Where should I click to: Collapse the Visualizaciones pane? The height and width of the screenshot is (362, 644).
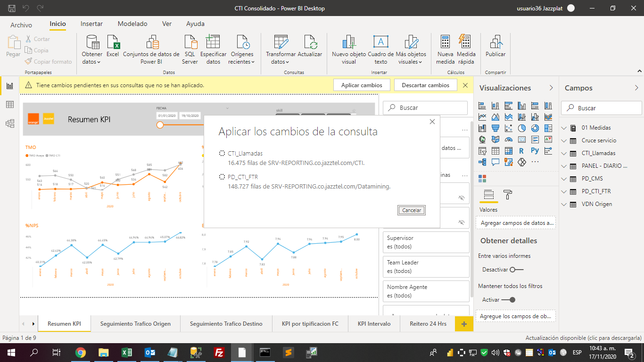pyautogui.click(x=551, y=88)
